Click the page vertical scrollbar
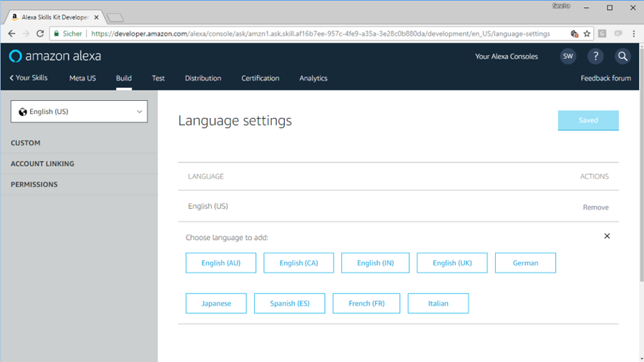 coord(641,164)
